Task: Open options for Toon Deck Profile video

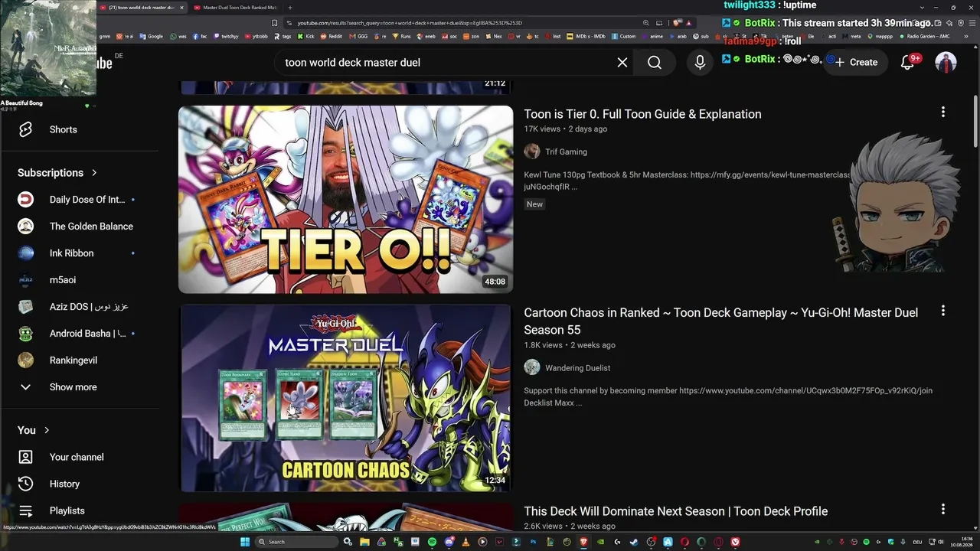Action: tap(942, 509)
